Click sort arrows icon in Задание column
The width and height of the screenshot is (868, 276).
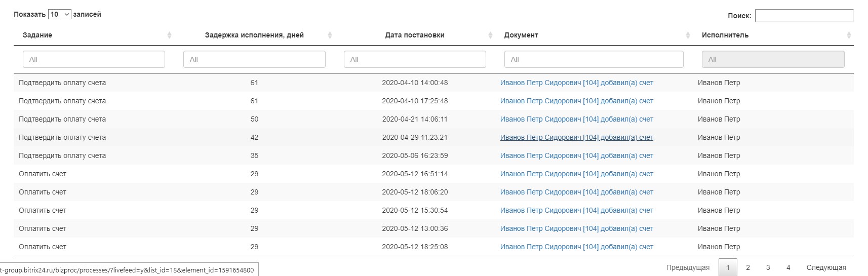point(169,35)
